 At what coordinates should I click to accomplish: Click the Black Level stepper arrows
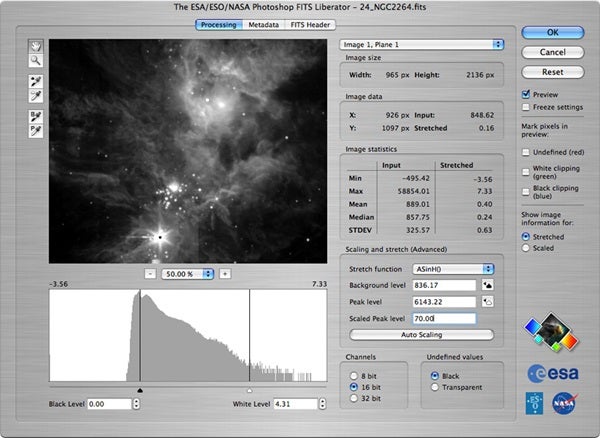click(x=136, y=404)
